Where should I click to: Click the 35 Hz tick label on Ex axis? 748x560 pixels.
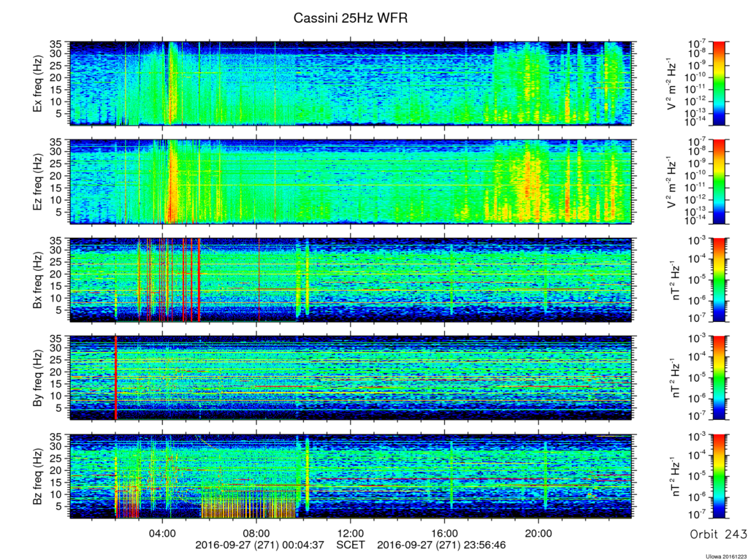(57, 46)
